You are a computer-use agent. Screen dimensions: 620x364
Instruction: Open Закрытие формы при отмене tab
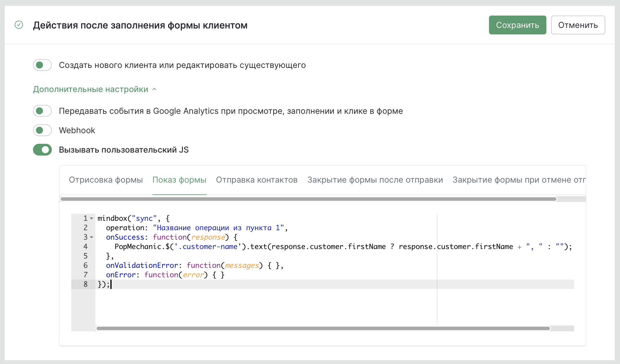(x=519, y=180)
